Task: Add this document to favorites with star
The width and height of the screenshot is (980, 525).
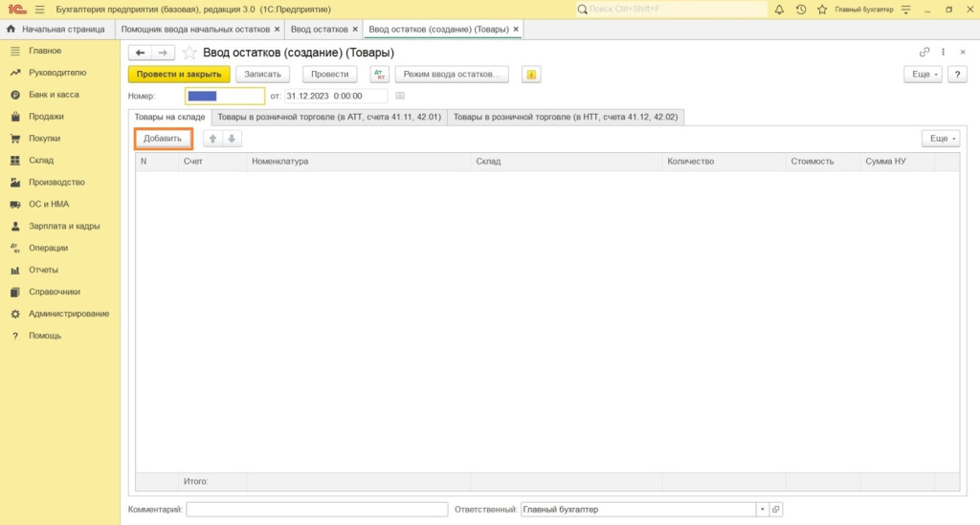Action: (x=189, y=53)
